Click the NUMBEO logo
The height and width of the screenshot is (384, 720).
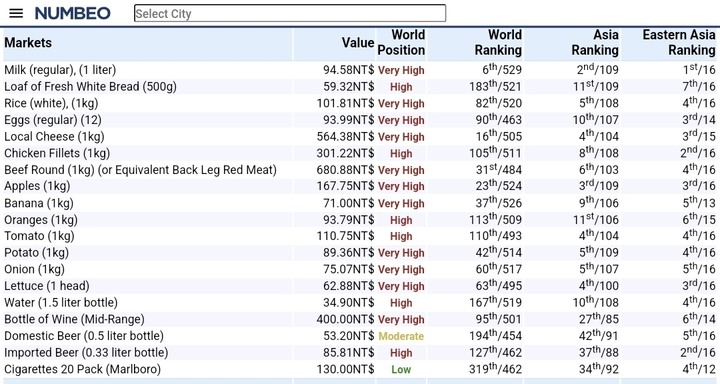[x=73, y=13]
